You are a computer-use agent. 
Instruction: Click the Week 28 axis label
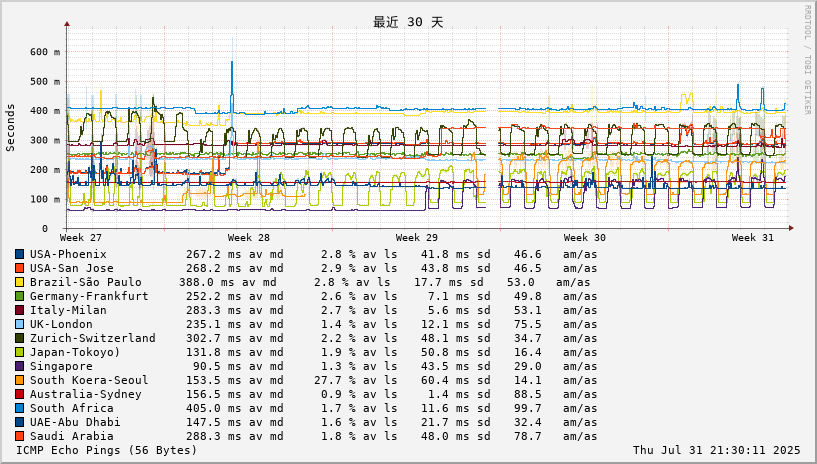pyautogui.click(x=249, y=238)
